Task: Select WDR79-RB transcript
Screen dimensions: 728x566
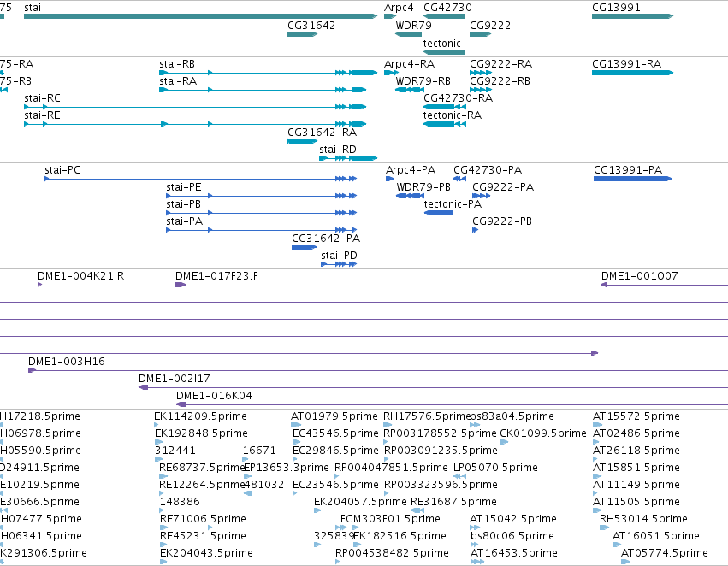Action: pos(410,90)
